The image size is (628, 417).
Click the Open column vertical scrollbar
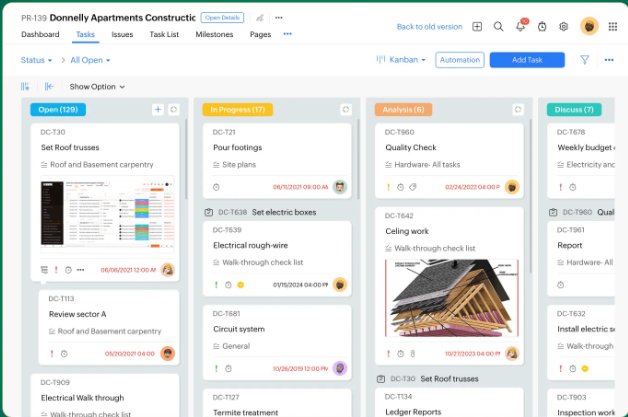pyautogui.click(x=186, y=159)
